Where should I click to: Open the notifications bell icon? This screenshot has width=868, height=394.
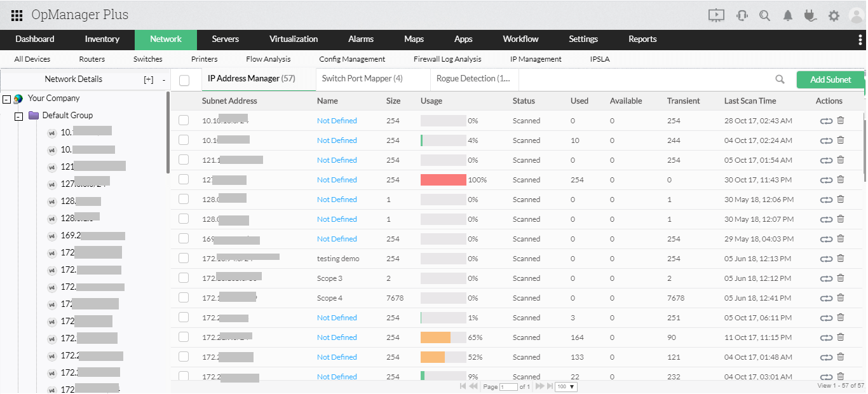coord(787,15)
